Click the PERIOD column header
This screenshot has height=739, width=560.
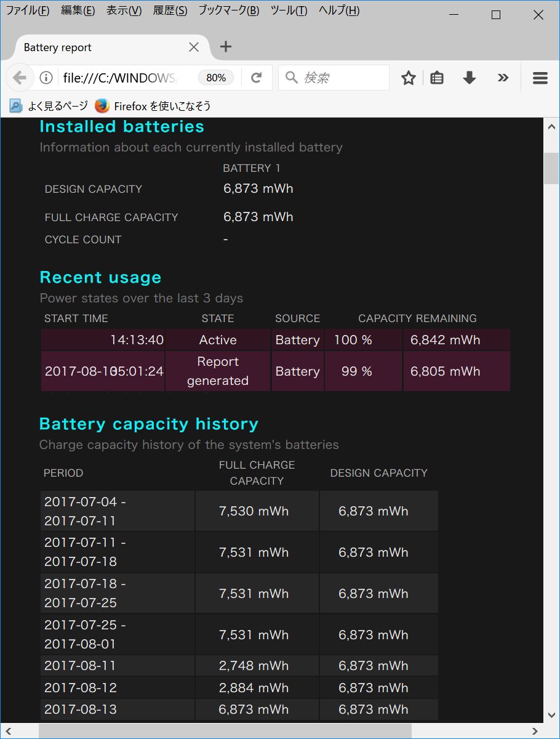pyautogui.click(x=63, y=473)
